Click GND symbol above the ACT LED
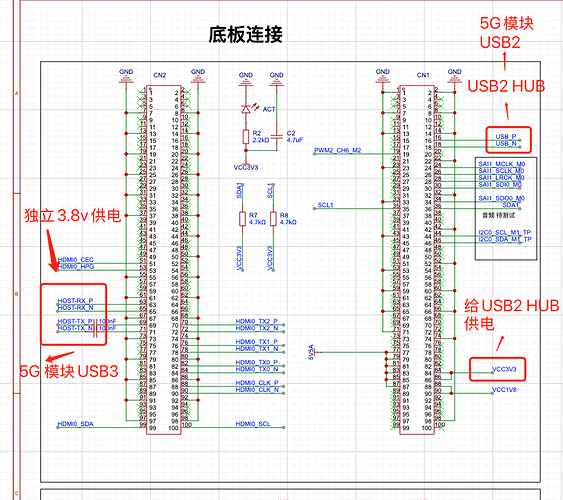The height and width of the screenshot is (500, 563). (246, 80)
